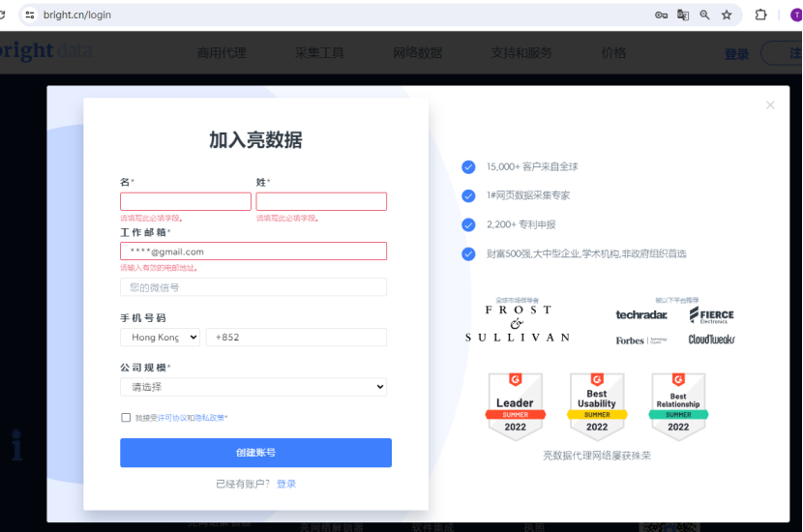Click the Fierce Electronics logo
The height and width of the screenshot is (532, 803).
coord(712,315)
